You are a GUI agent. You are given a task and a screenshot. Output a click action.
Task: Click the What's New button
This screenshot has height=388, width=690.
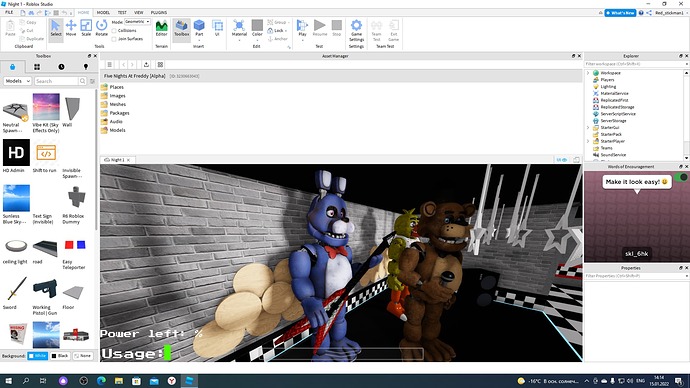tap(620, 13)
